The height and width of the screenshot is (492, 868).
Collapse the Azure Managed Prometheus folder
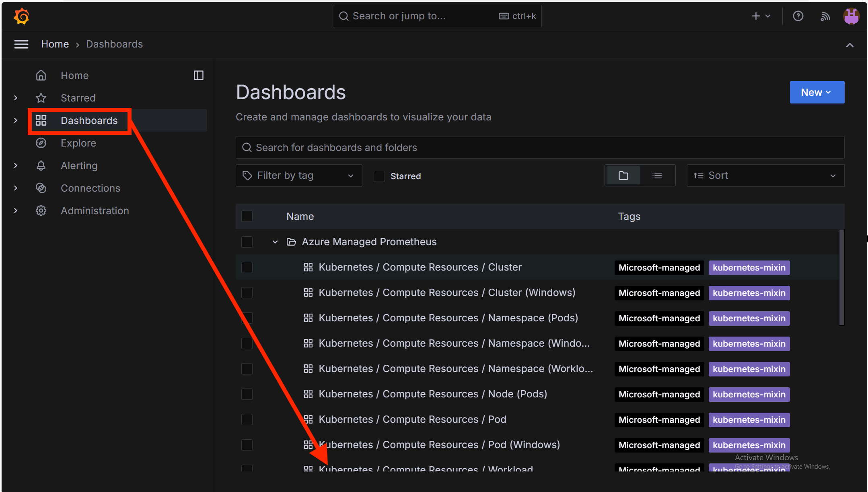[x=275, y=242]
